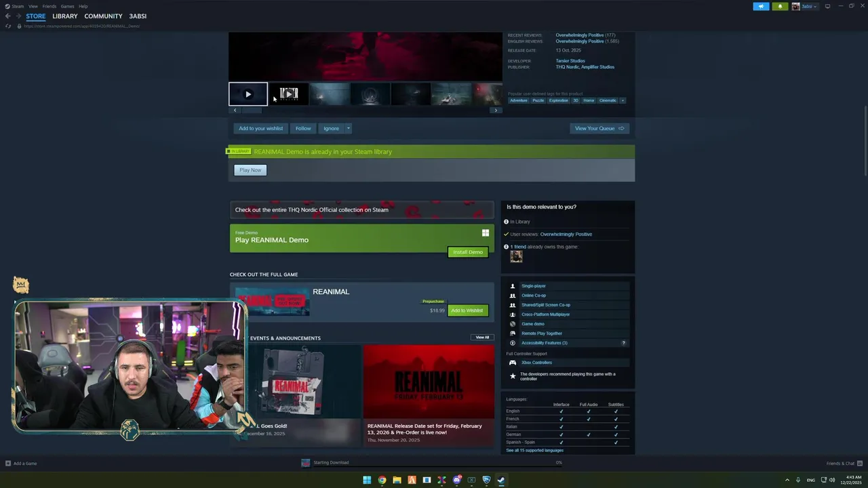Screen dimensions: 868x488
Task: Open the Steam menu
Action: point(18,6)
